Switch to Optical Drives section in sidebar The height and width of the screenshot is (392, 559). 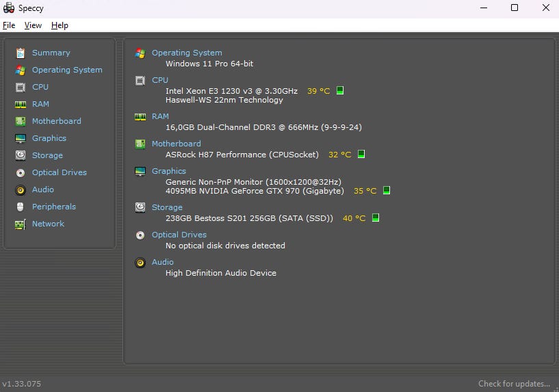(60, 172)
